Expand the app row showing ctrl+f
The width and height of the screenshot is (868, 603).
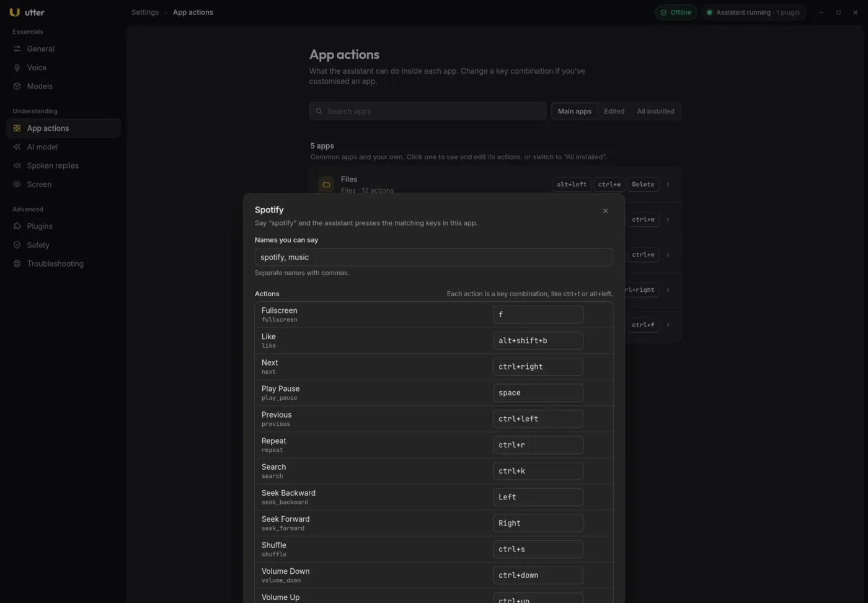668,325
